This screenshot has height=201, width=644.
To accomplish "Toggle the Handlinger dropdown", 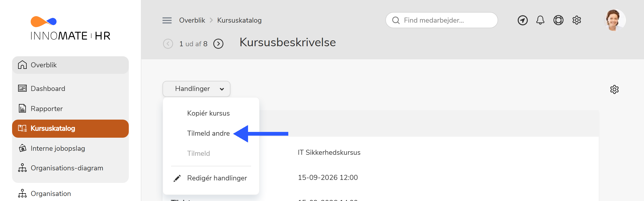I will pyautogui.click(x=196, y=89).
